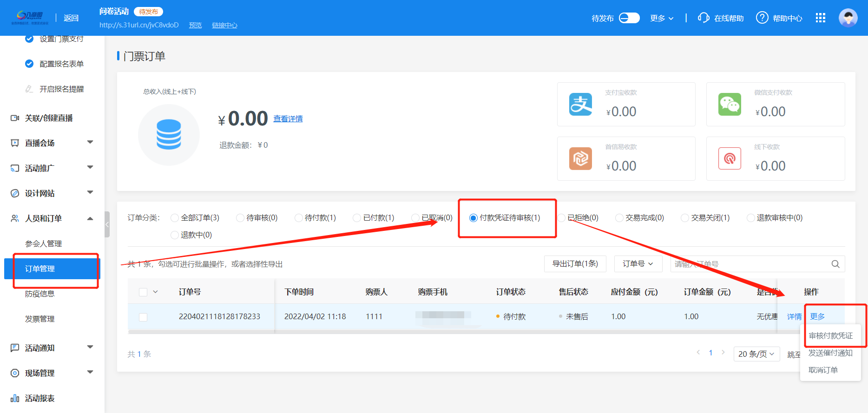Click the 活动通知 sidebar icon
This screenshot has height=413, width=868.
[15, 348]
